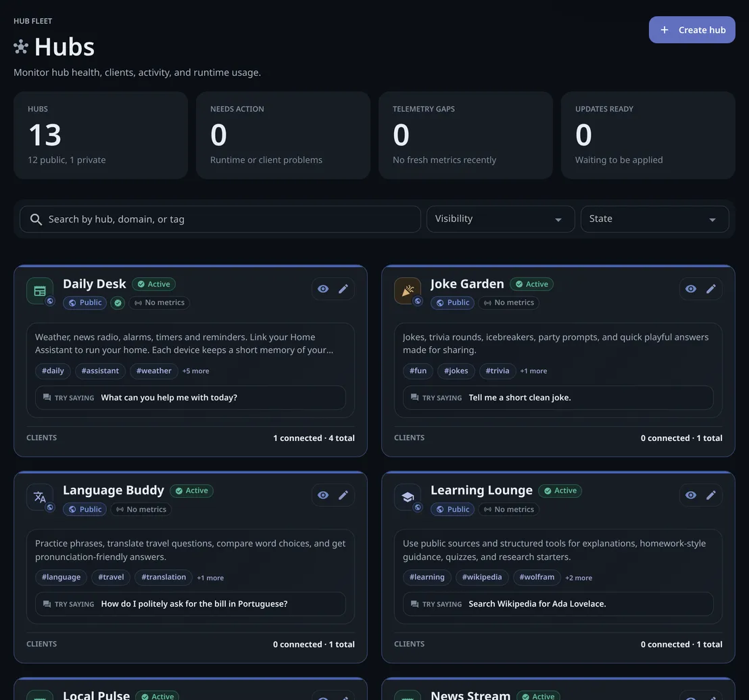
Task: Select the #wolfram tag
Action: 537,577
